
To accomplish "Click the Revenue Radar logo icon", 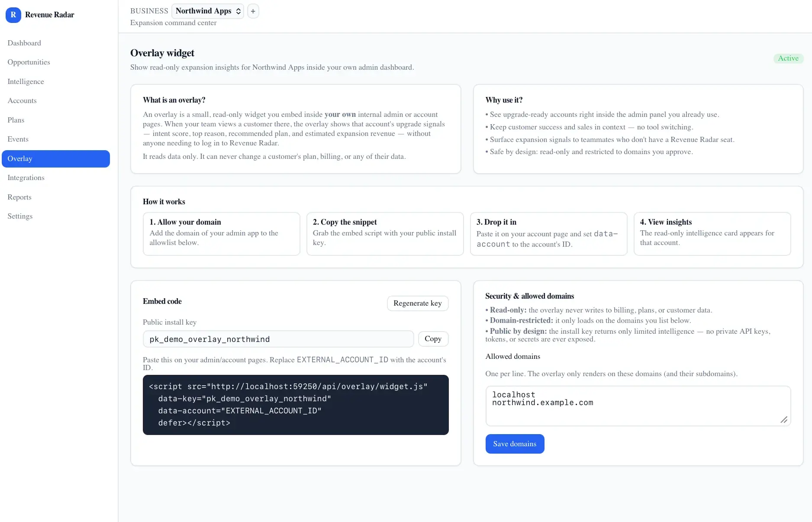I will point(13,15).
